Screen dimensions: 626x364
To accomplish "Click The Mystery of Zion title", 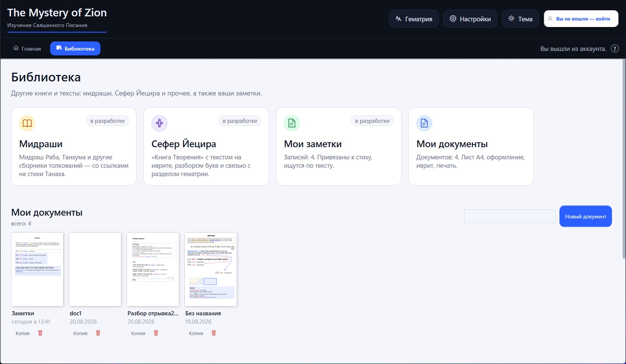I will coord(57,13).
